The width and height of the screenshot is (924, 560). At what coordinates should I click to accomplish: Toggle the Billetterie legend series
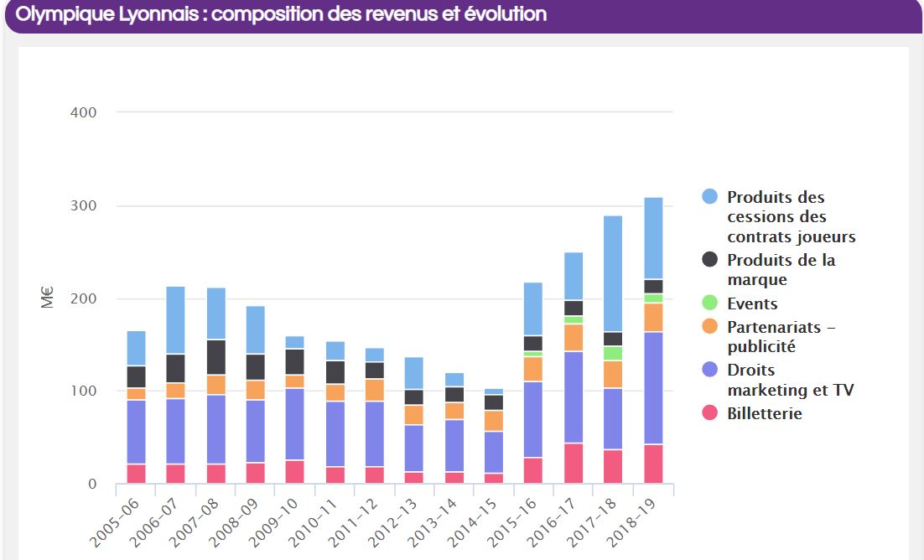click(752, 413)
